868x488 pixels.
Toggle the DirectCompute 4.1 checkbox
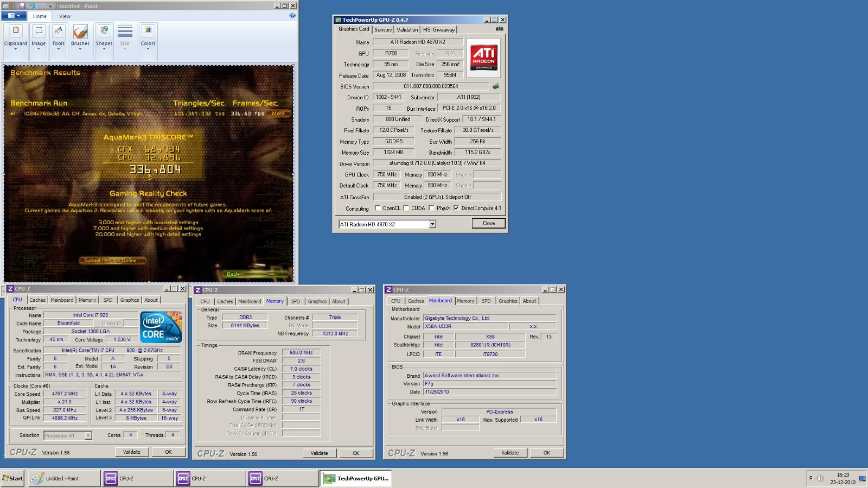coord(456,208)
